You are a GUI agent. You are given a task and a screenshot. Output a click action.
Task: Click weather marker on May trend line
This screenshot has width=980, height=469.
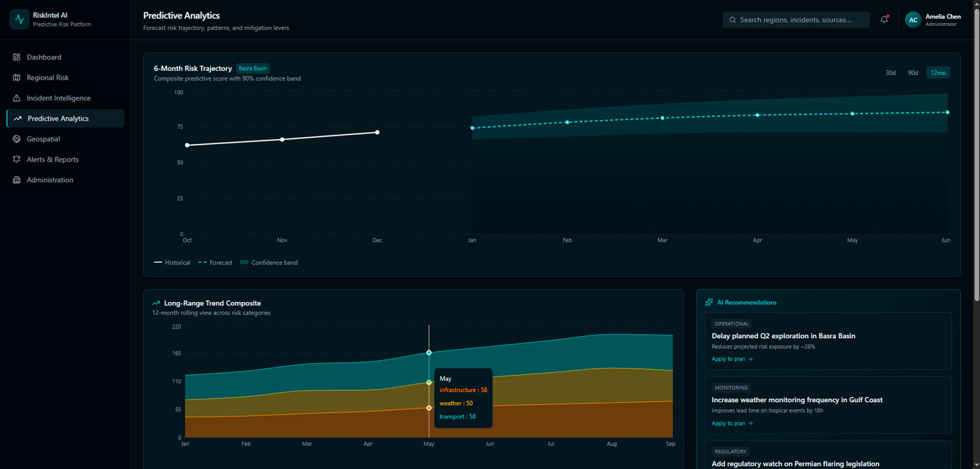tap(429, 382)
